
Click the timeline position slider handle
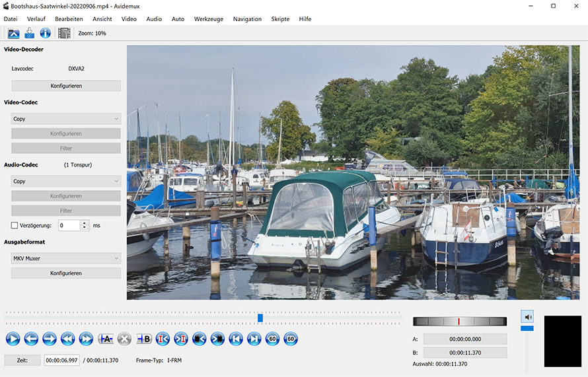pyautogui.click(x=260, y=318)
